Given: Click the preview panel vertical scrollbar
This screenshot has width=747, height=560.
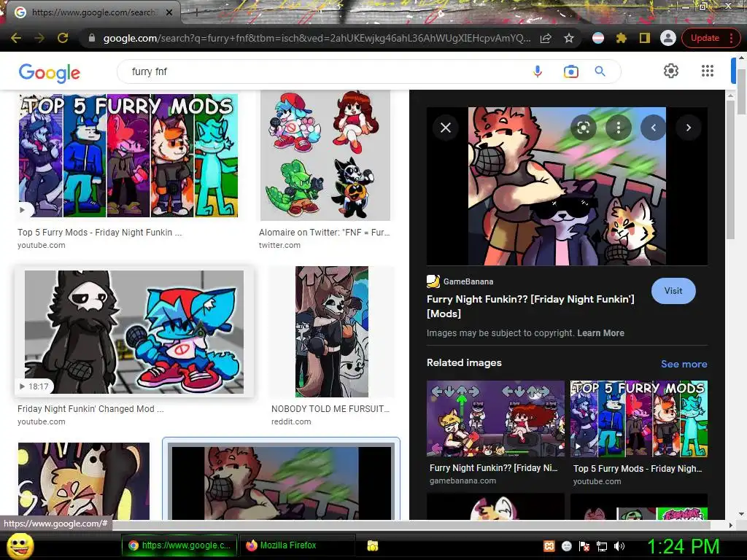Looking at the screenshot, I should pyautogui.click(x=730, y=170).
